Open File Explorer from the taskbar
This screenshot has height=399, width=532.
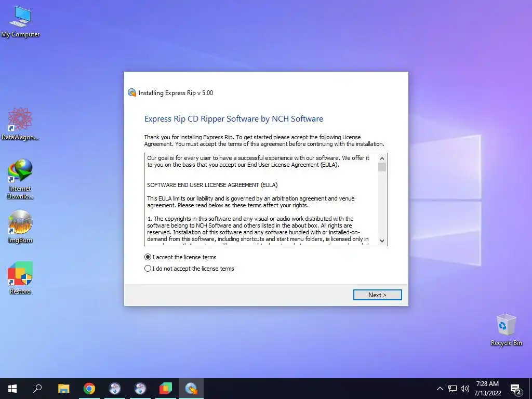tap(63, 389)
